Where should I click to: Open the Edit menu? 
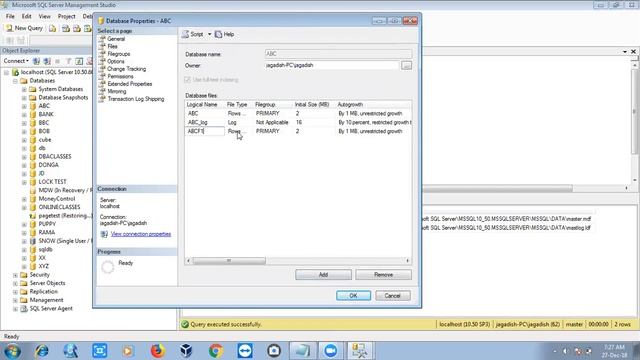[27, 16]
